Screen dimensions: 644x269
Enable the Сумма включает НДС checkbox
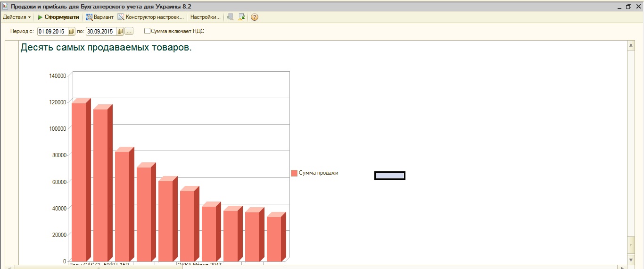tap(147, 31)
